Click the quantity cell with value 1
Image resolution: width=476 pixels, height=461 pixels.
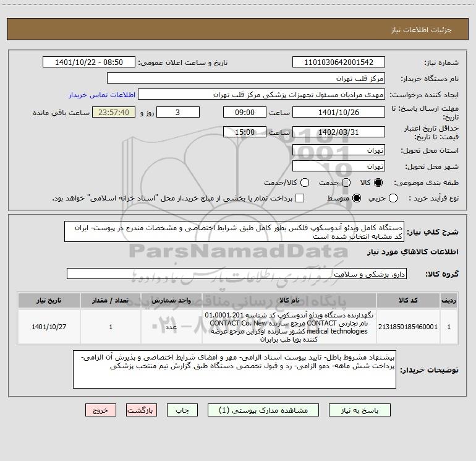pyautogui.click(x=111, y=327)
